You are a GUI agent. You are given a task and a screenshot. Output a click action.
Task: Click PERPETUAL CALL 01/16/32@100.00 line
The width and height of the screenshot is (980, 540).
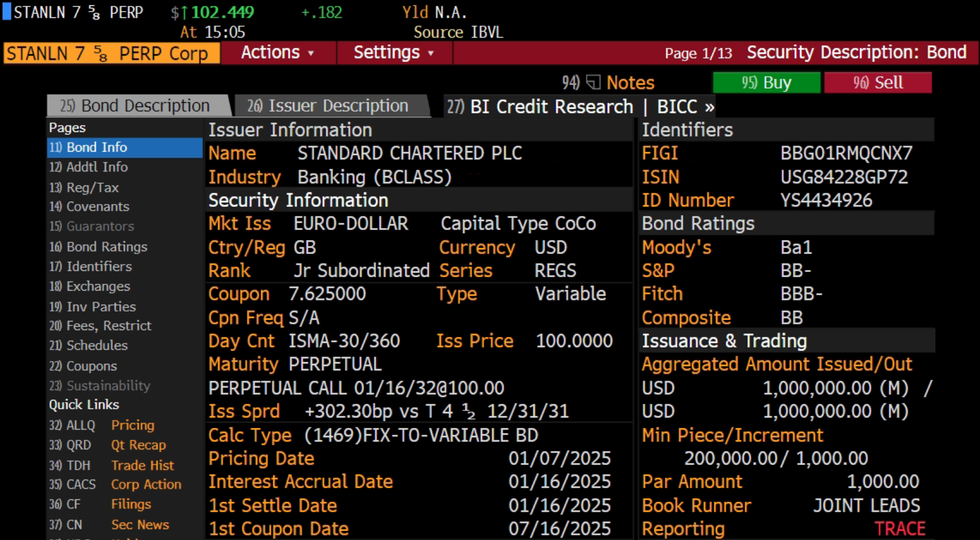tap(356, 388)
